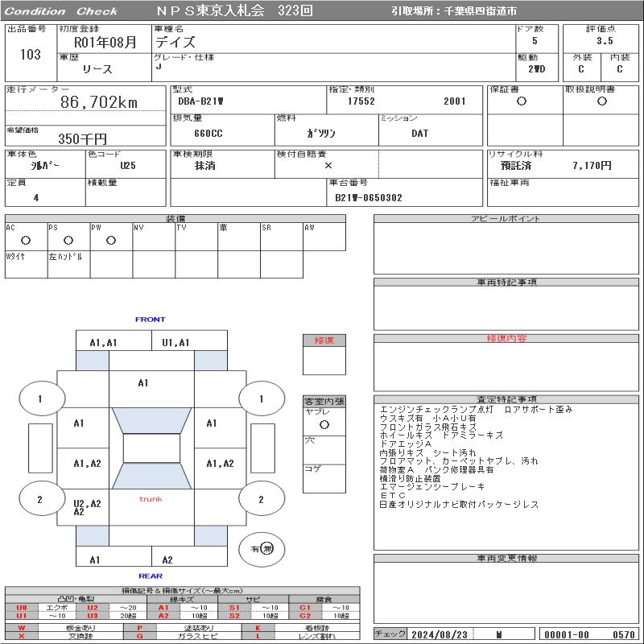
Task: Select the car name "デイズ"
Action: pyautogui.click(x=175, y=42)
